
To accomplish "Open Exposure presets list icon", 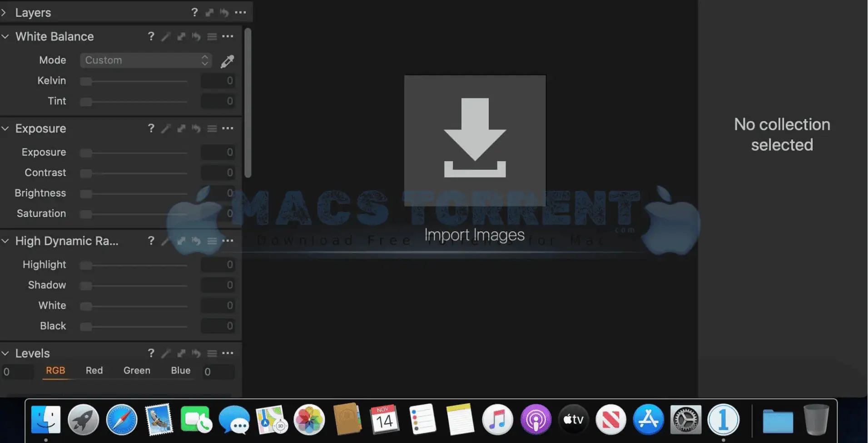I will coord(212,128).
